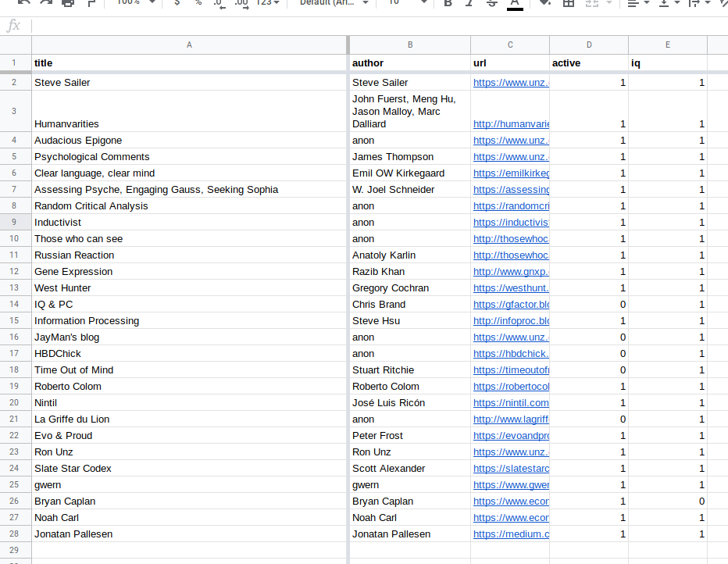This screenshot has width=728, height=564.
Task: Select the 'Slate Star Codex' title cell
Action: (x=189, y=469)
